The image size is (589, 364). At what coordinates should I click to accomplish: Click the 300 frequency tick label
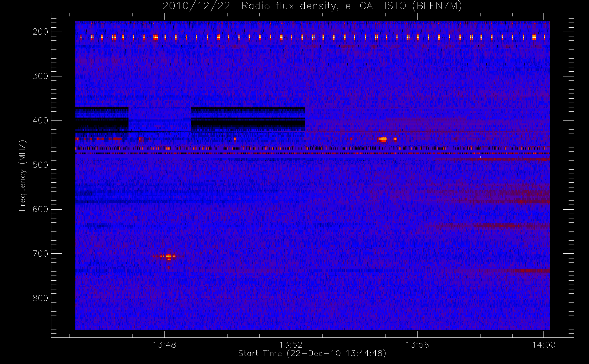coord(40,76)
